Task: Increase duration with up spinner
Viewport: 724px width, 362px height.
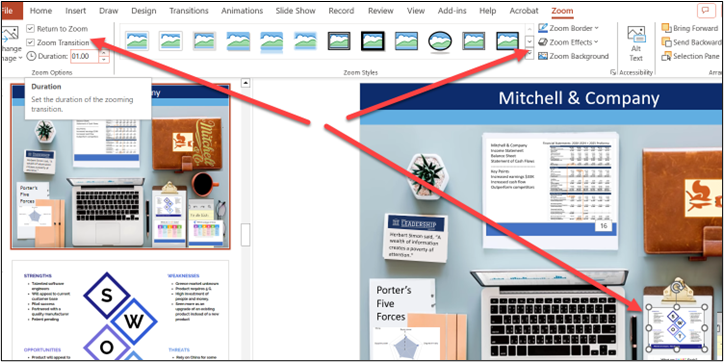Action: [x=104, y=53]
